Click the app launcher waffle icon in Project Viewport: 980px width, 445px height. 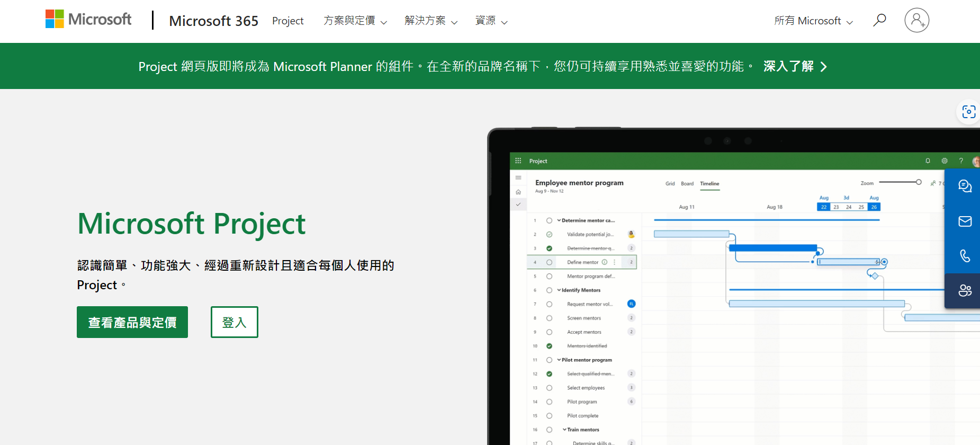tap(518, 161)
